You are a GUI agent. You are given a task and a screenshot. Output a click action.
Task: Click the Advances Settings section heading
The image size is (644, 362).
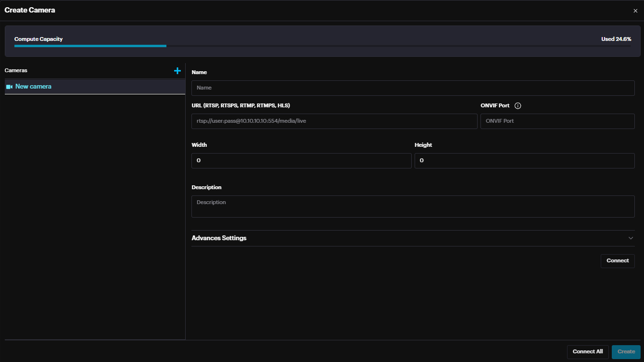pyautogui.click(x=219, y=238)
